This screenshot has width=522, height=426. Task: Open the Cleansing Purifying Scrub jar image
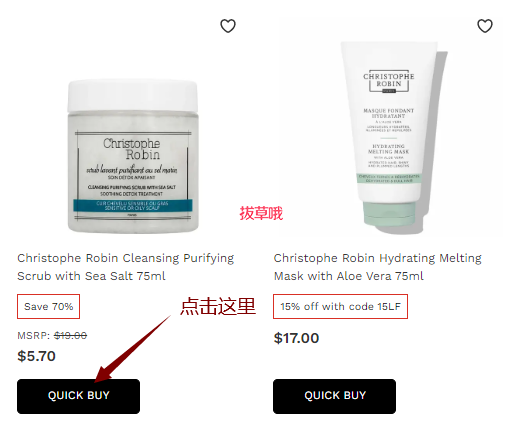click(133, 156)
